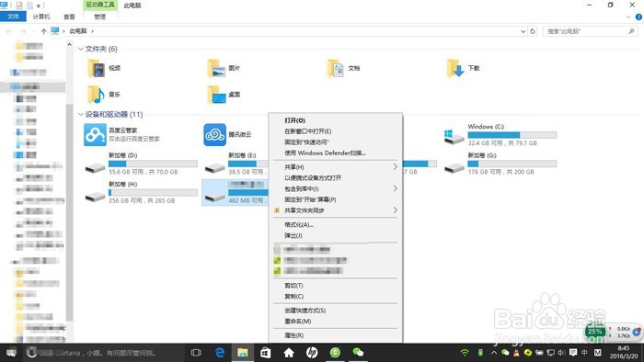Open the 桌面 (Desktop) folder icon
Image resolution: width=644 pixels, height=362 pixels.
point(216,95)
